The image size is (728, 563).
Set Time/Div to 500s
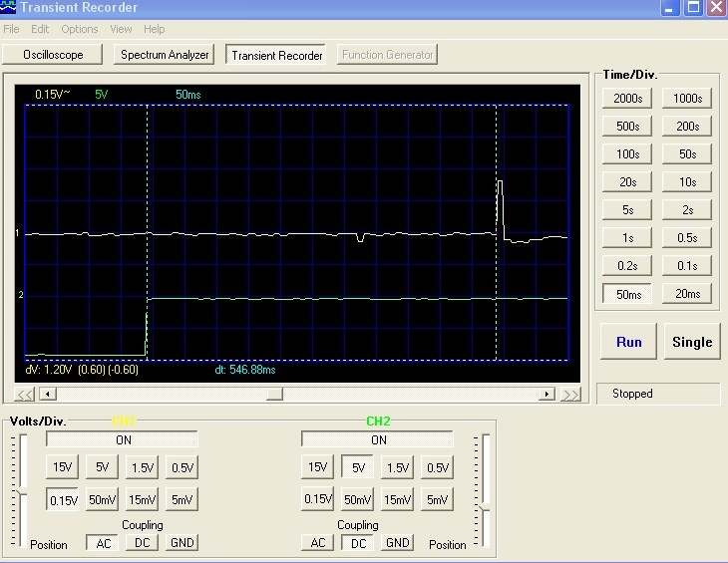627,127
